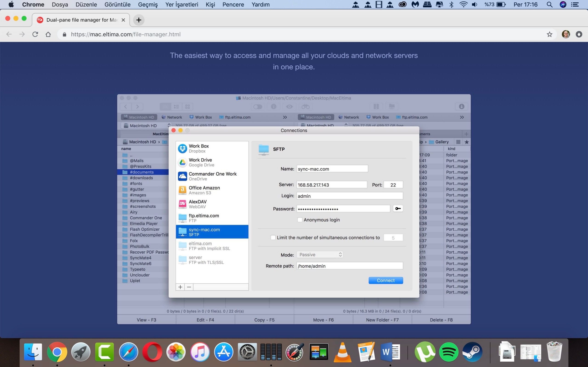
Task: Select Work Box Dropbox connection icon
Action: pos(182,148)
